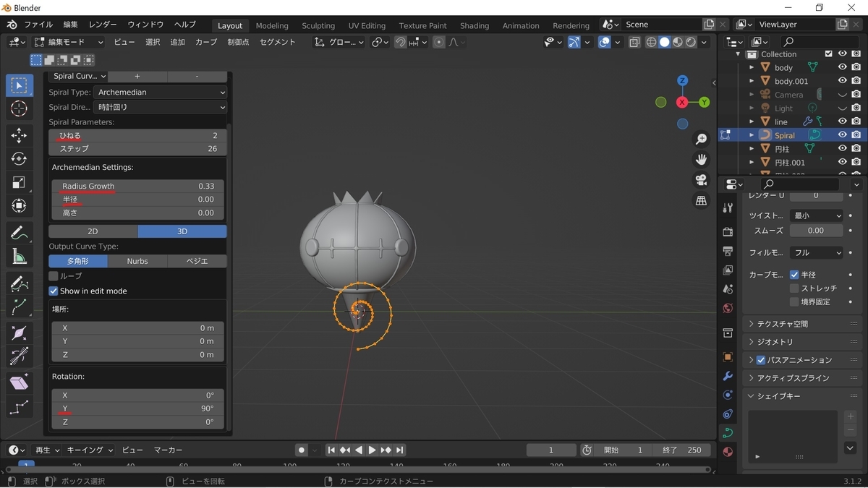Enable the ループ checkbox
Viewport: 868px width, 488px height.
(54, 276)
